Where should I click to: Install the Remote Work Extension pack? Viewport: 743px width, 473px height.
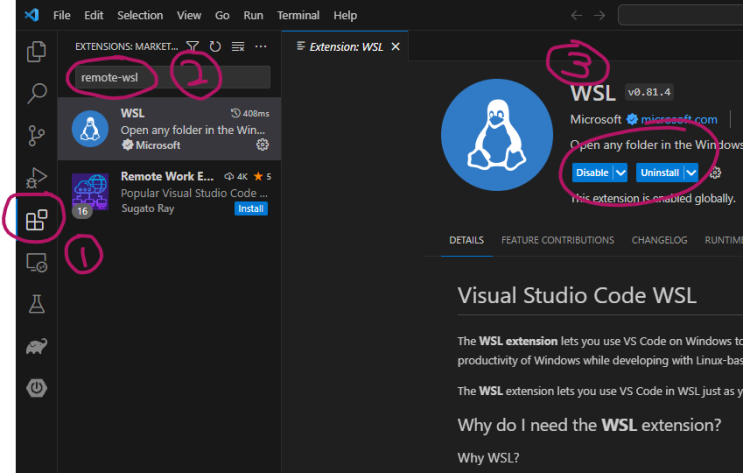[251, 209]
